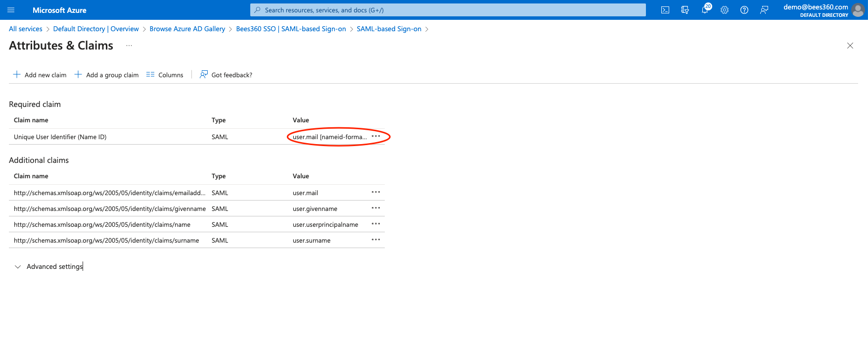The width and height of the screenshot is (868, 361).
Task: Open the notifications bell icon
Action: (705, 10)
